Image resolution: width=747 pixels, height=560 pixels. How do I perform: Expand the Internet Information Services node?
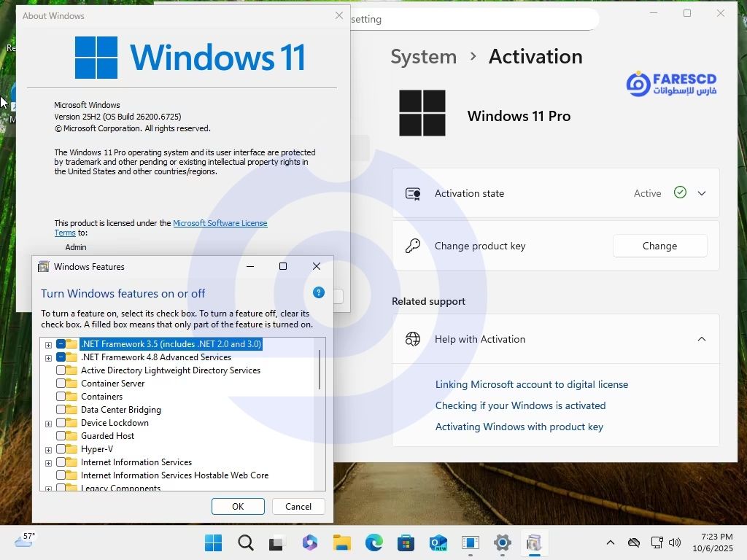pyautogui.click(x=48, y=462)
